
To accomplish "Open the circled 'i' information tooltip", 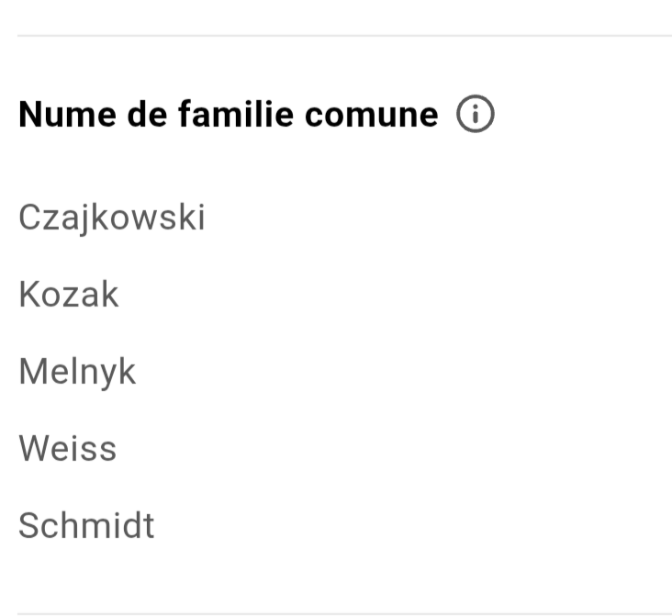I will coord(475,116).
